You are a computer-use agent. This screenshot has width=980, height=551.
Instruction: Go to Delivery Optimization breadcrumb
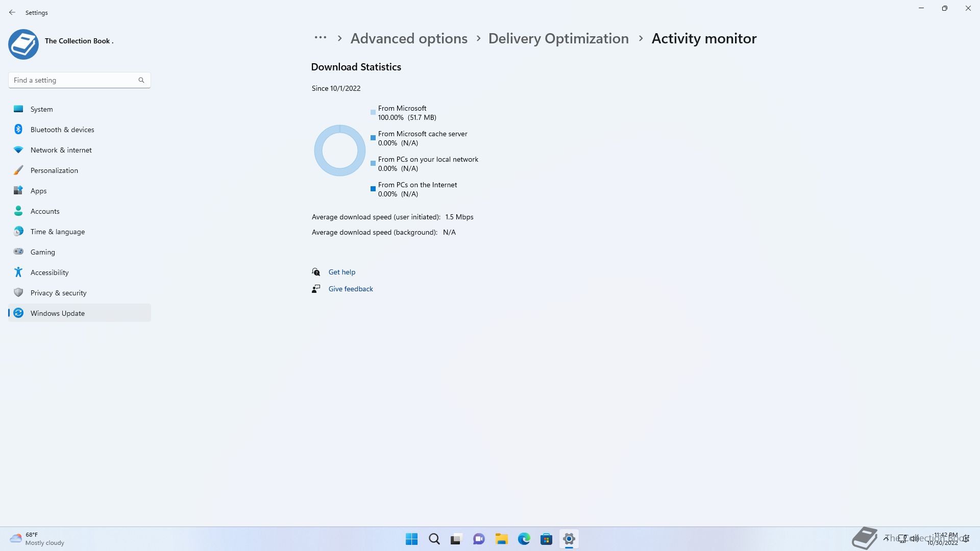click(558, 39)
